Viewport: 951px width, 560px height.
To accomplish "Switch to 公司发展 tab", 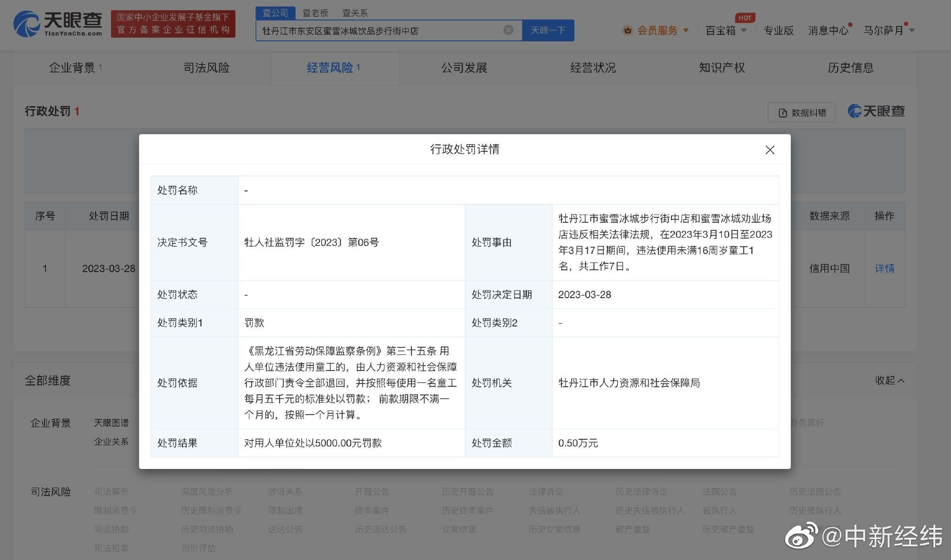I will (464, 68).
